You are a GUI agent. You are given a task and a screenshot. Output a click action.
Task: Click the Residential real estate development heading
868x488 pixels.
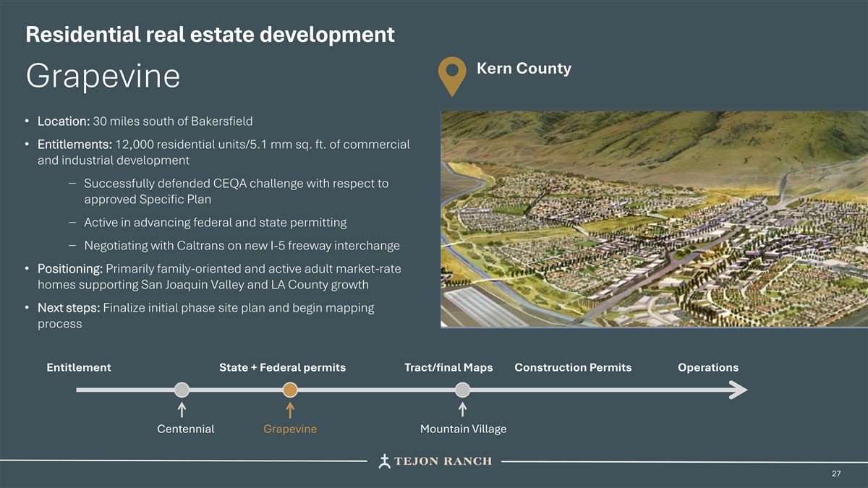click(210, 34)
